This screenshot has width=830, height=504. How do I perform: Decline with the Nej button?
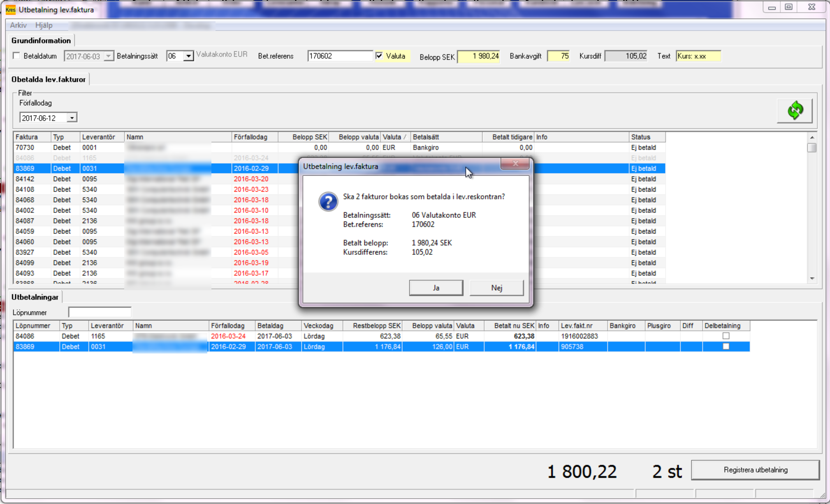(496, 288)
